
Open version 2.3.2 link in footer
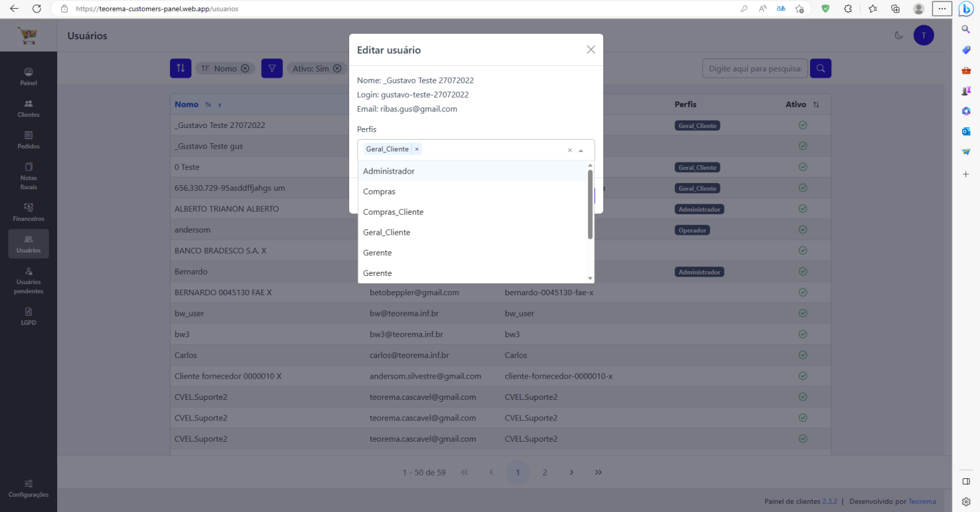pyautogui.click(x=830, y=501)
